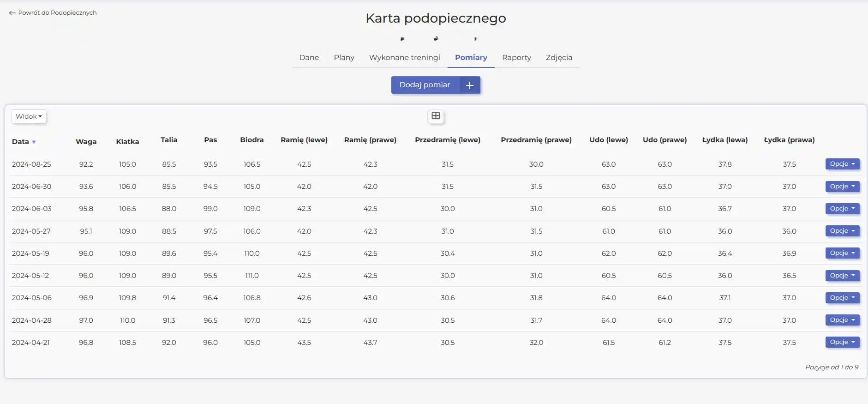868x404 pixels.
Task: Sort by the Data column header
Action: [20, 142]
